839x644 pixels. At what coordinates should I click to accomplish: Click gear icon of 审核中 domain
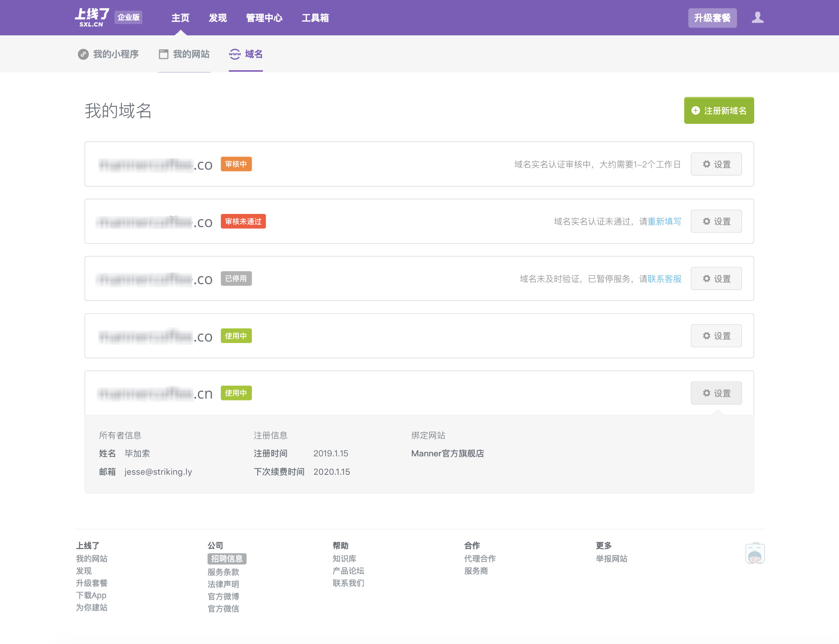[x=707, y=164]
